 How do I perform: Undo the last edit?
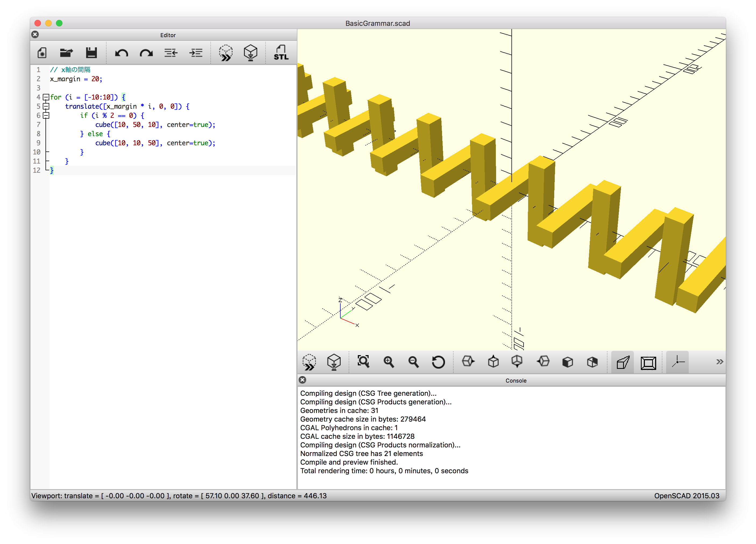tap(122, 53)
